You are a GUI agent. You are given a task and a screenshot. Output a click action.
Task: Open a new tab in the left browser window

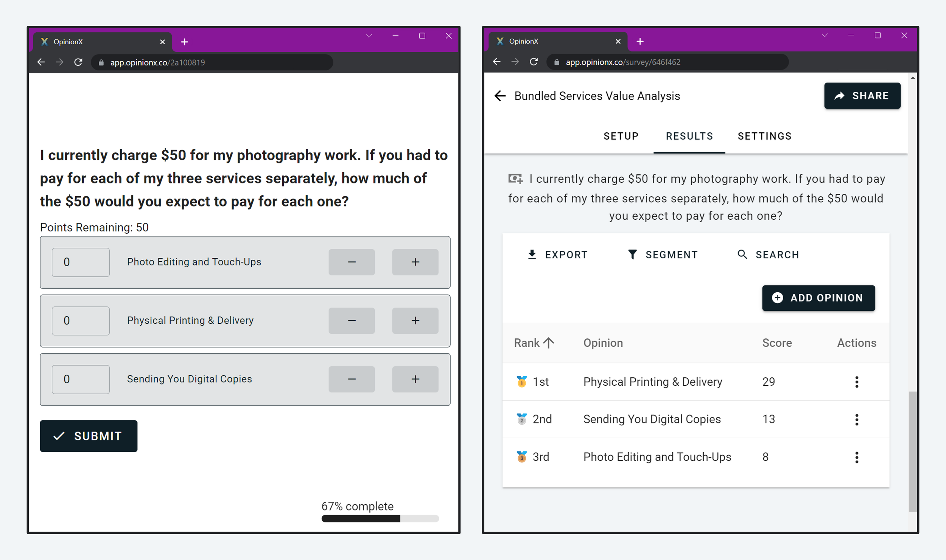point(184,42)
